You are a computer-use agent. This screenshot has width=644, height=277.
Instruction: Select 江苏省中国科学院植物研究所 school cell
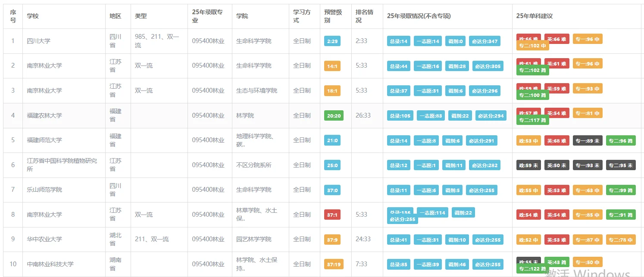click(x=62, y=165)
